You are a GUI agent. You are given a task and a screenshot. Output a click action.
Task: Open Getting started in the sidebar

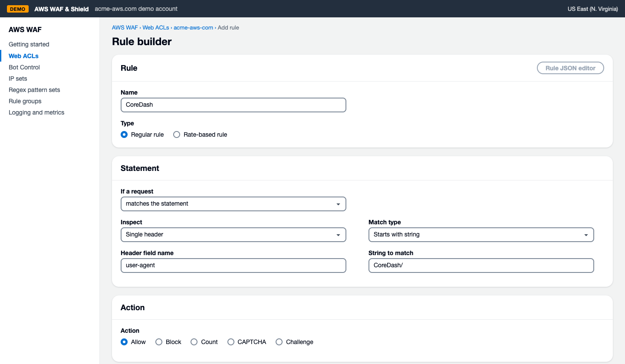point(29,44)
